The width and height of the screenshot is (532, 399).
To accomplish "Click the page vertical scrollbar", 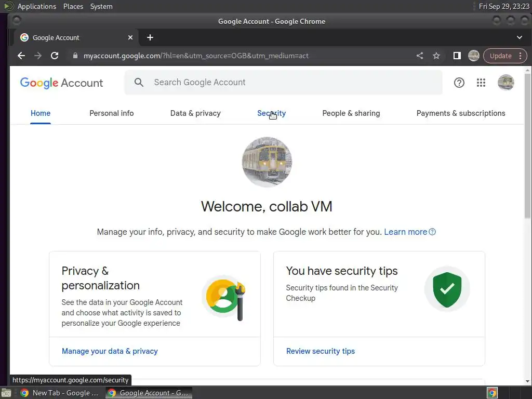I will click(527, 146).
